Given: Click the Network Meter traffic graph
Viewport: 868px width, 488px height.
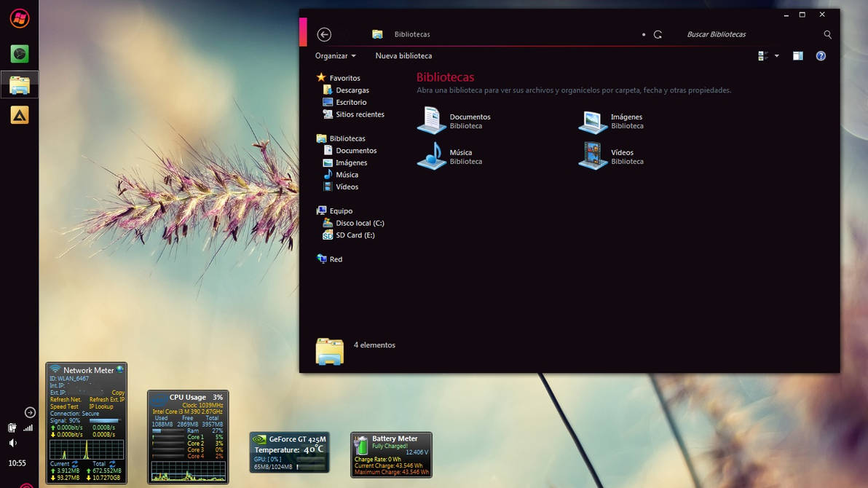Looking at the screenshot, I should 87,450.
